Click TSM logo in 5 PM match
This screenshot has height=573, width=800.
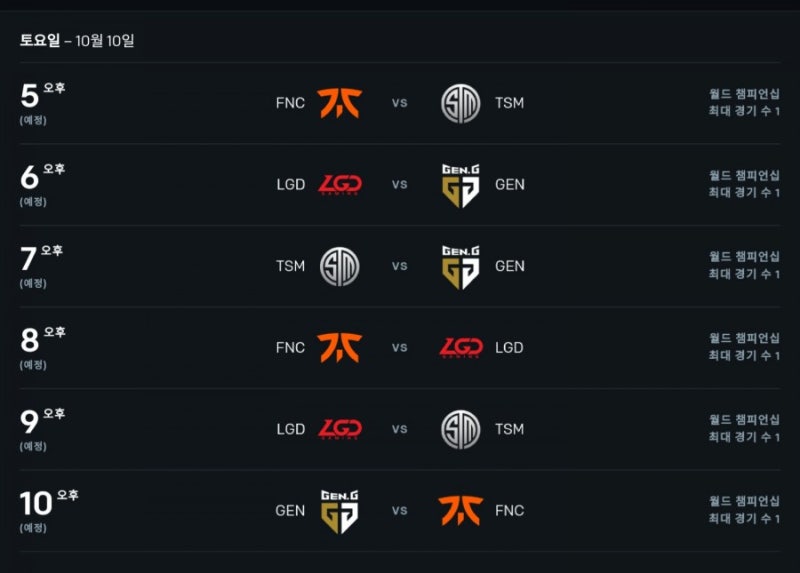461,104
